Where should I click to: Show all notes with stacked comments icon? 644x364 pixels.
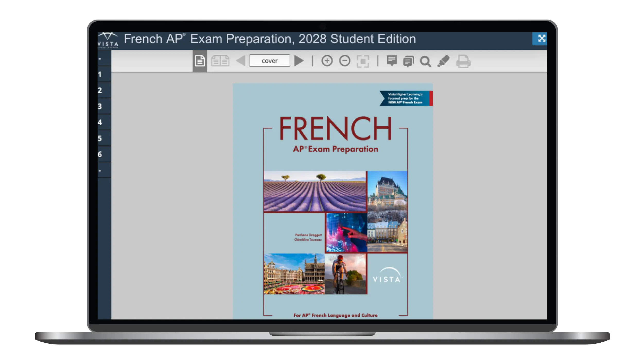pos(408,62)
